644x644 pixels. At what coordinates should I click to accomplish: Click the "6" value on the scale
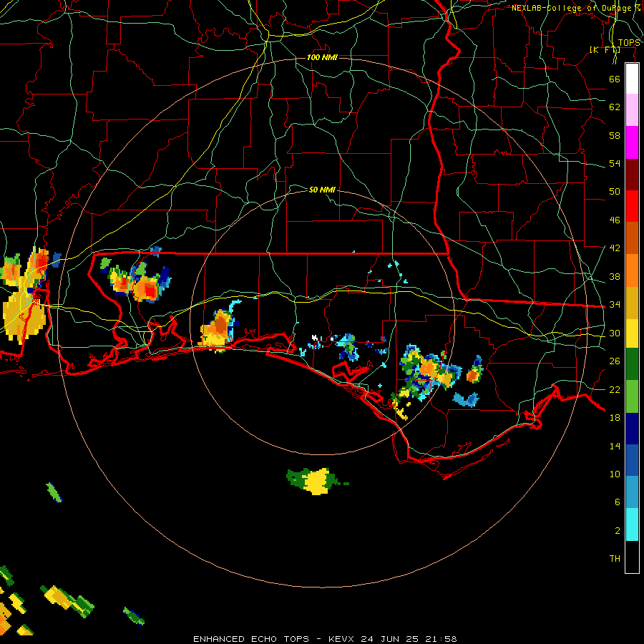point(618,502)
